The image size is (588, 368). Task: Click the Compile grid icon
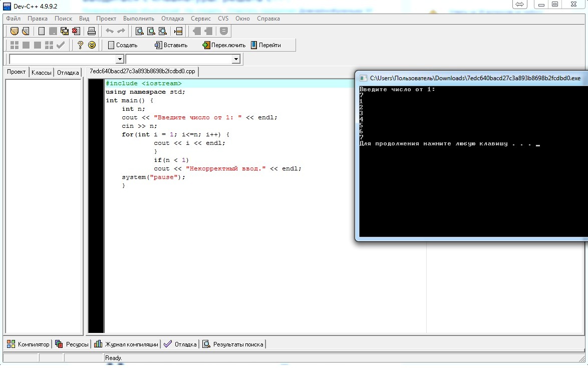pyautogui.click(x=15, y=45)
